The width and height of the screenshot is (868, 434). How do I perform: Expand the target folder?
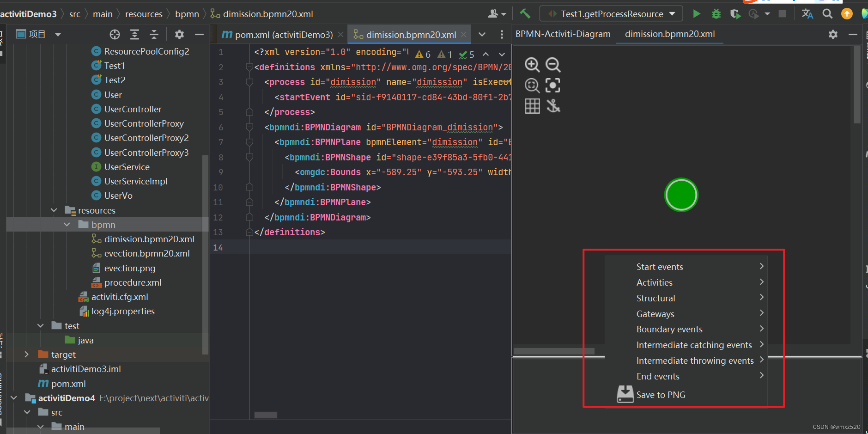pyautogui.click(x=27, y=355)
